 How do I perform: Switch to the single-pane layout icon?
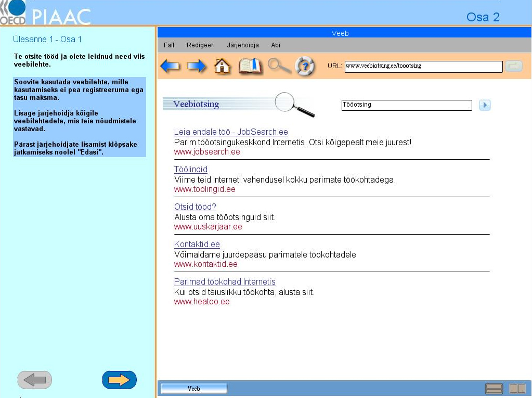pos(494,388)
